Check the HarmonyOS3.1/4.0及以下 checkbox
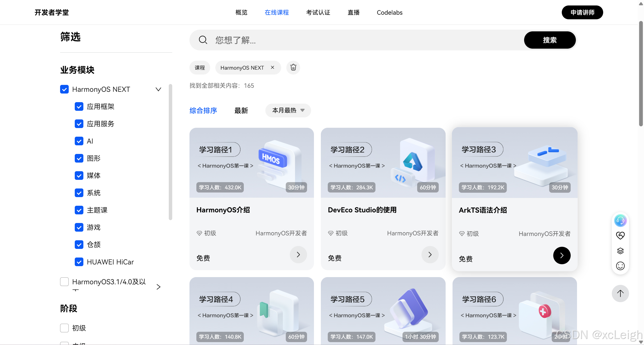This screenshot has height=345, width=644. [64, 282]
